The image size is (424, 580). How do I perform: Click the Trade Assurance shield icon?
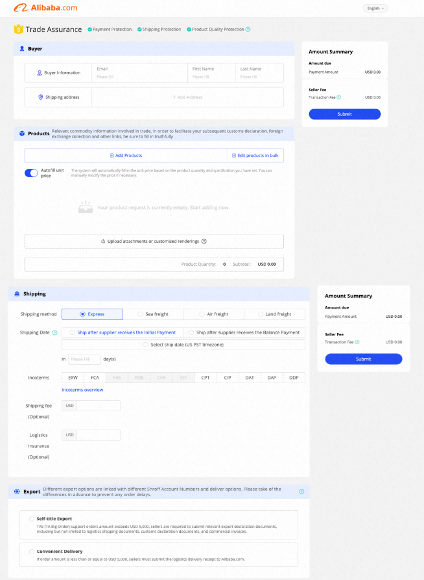[18, 29]
